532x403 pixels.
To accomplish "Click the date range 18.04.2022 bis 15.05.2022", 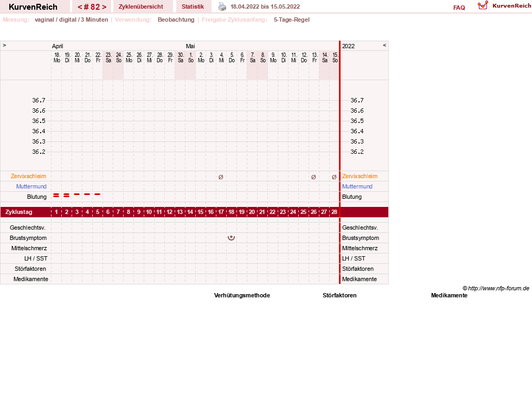I will pyautogui.click(x=265, y=6).
